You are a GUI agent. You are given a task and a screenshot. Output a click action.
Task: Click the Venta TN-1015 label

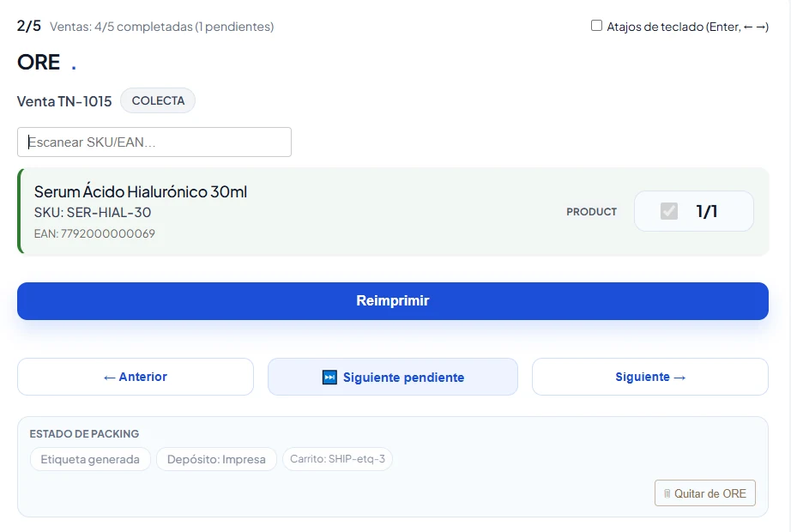pos(64,101)
